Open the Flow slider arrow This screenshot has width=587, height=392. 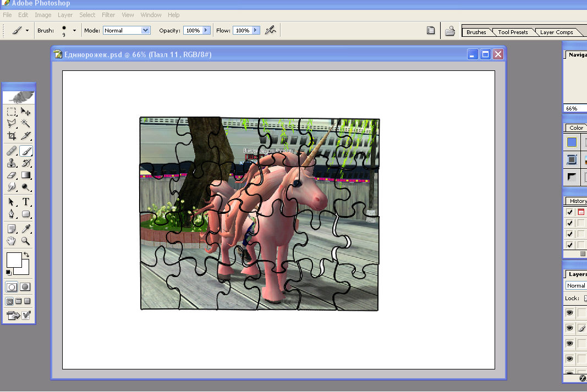click(256, 30)
